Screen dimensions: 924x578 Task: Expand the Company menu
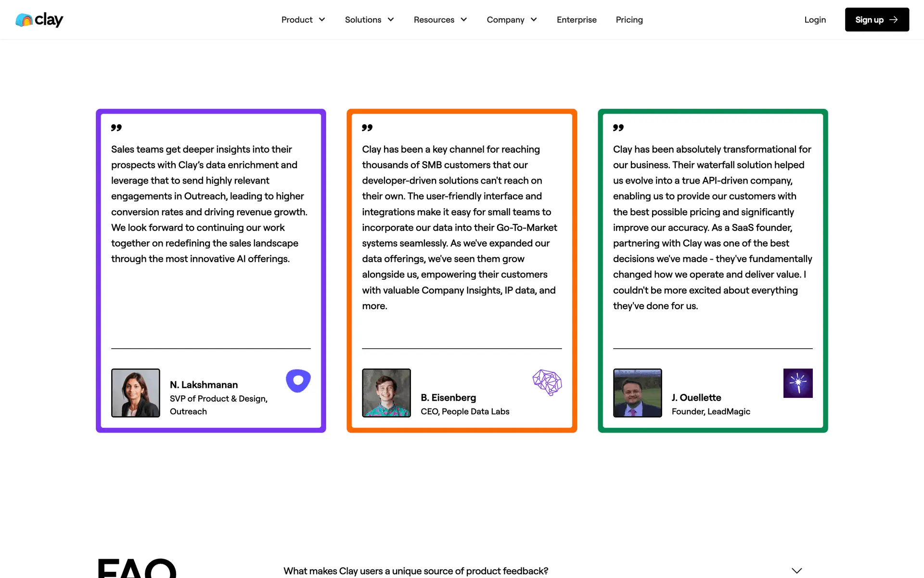[x=512, y=20]
